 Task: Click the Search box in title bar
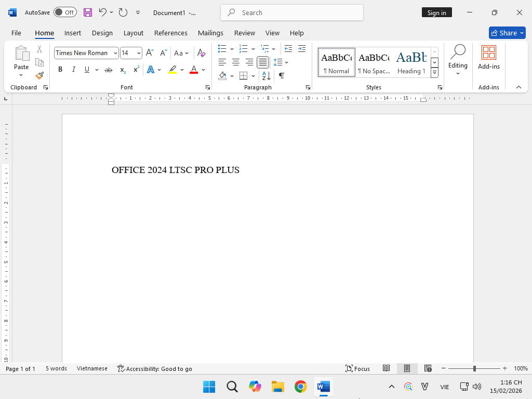[x=292, y=12]
